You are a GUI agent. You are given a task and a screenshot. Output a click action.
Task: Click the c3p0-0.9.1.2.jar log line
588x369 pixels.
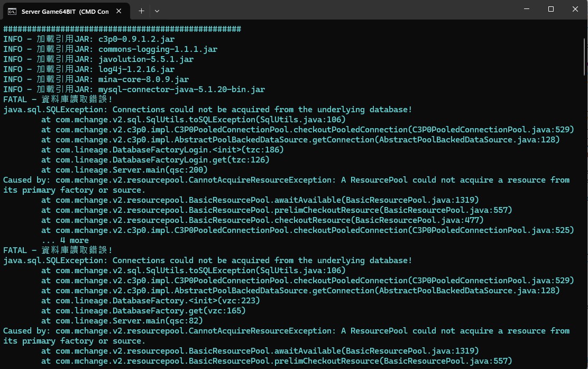[x=89, y=39]
